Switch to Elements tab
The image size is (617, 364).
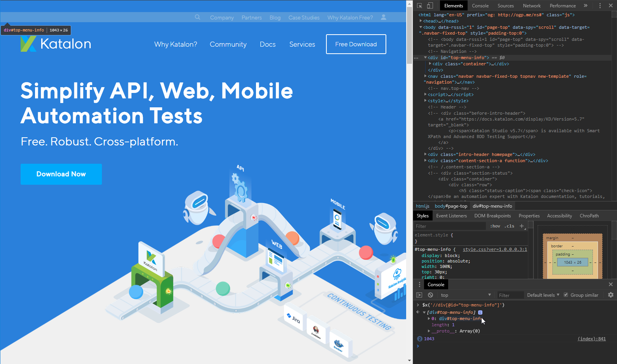tap(454, 5)
